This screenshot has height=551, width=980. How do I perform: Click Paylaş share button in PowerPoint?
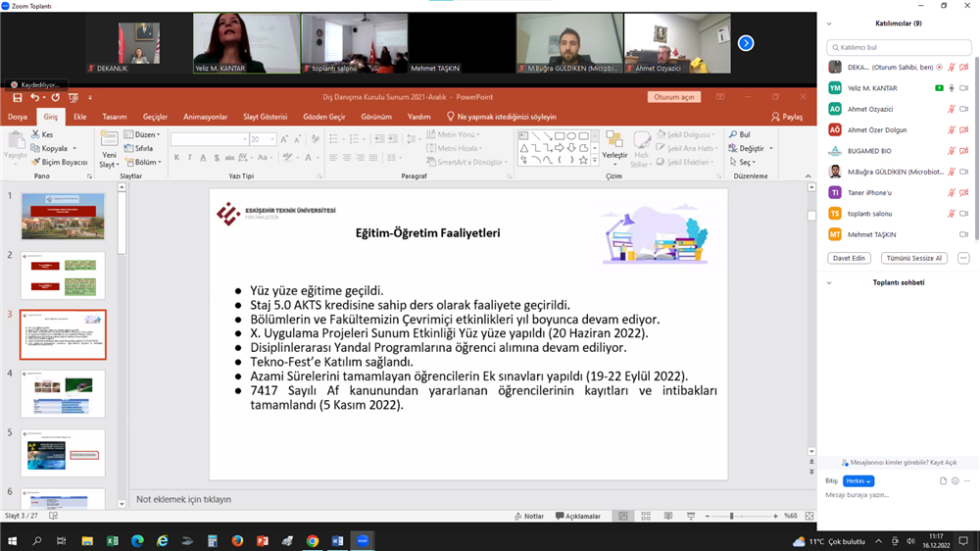[787, 117]
